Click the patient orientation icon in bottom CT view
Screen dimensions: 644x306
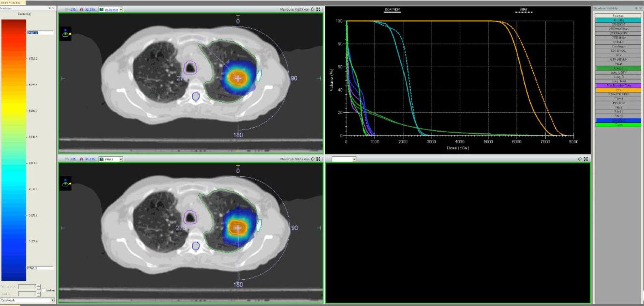point(65,183)
